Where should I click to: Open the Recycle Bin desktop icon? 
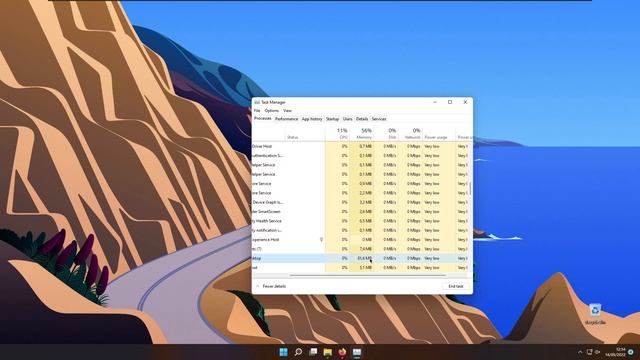(595, 314)
